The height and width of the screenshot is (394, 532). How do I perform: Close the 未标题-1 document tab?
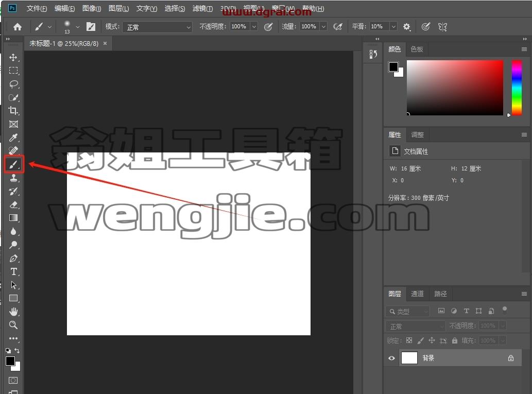pyautogui.click(x=105, y=43)
